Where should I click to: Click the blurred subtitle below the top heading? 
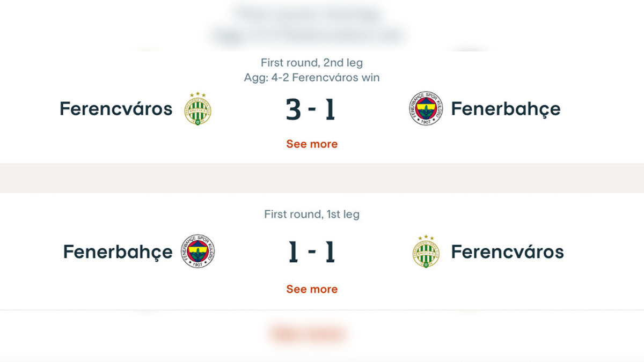[308, 36]
